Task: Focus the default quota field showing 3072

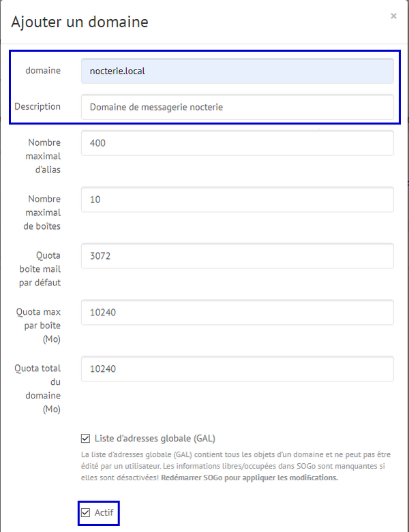Action: 237,256
